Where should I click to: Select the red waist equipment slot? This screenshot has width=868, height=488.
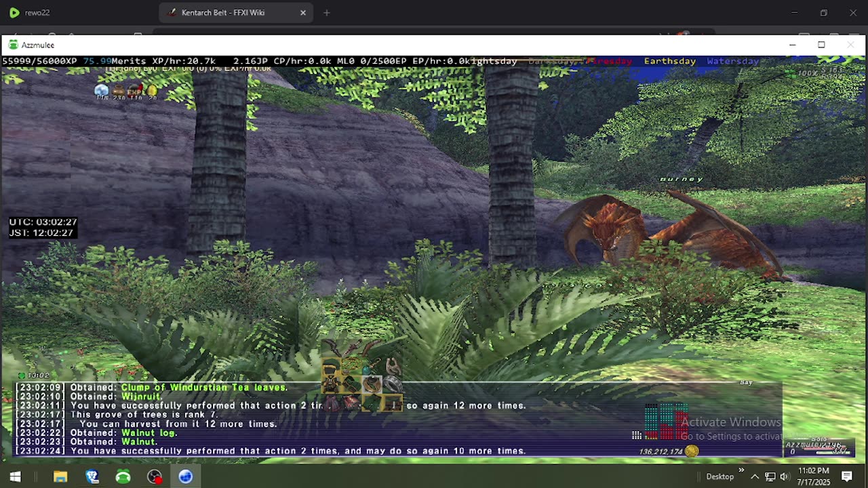coord(351,403)
